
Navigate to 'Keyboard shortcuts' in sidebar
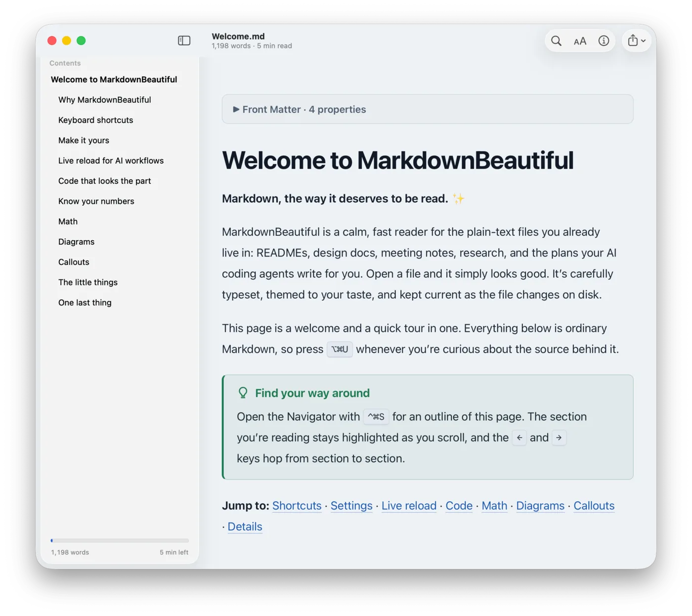coord(96,120)
